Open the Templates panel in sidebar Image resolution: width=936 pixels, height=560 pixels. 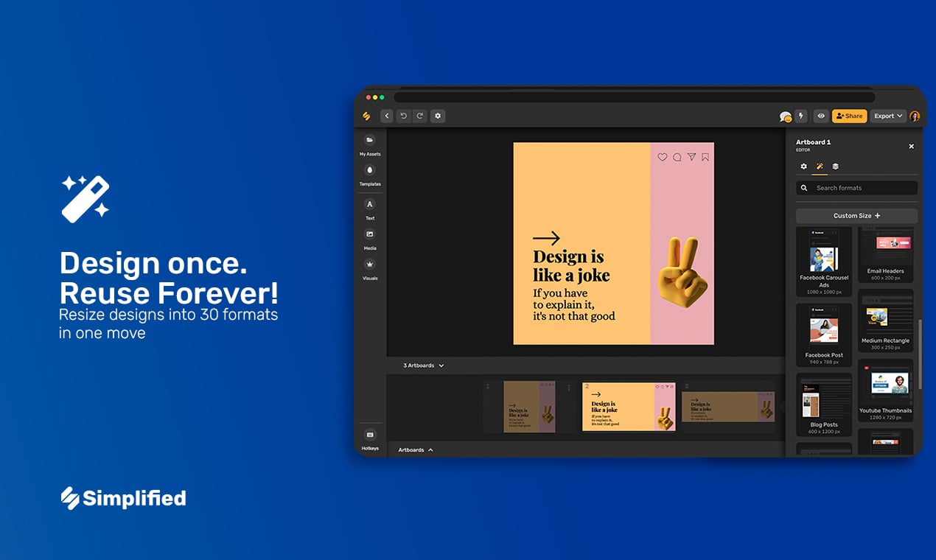pyautogui.click(x=370, y=170)
